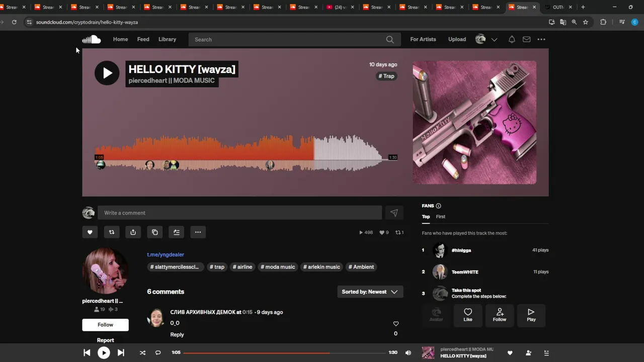The height and width of the screenshot is (362, 644).
Task: Open the messages envelope icon
Action: (526, 39)
